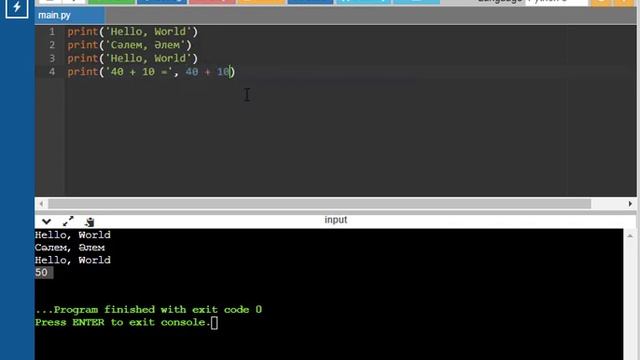
Task: Click line number 2 in the gutter
Action: tap(52, 45)
